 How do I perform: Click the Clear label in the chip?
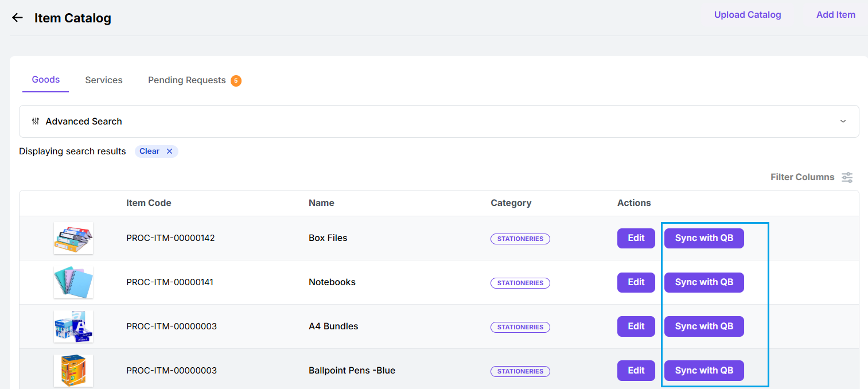(149, 151)
